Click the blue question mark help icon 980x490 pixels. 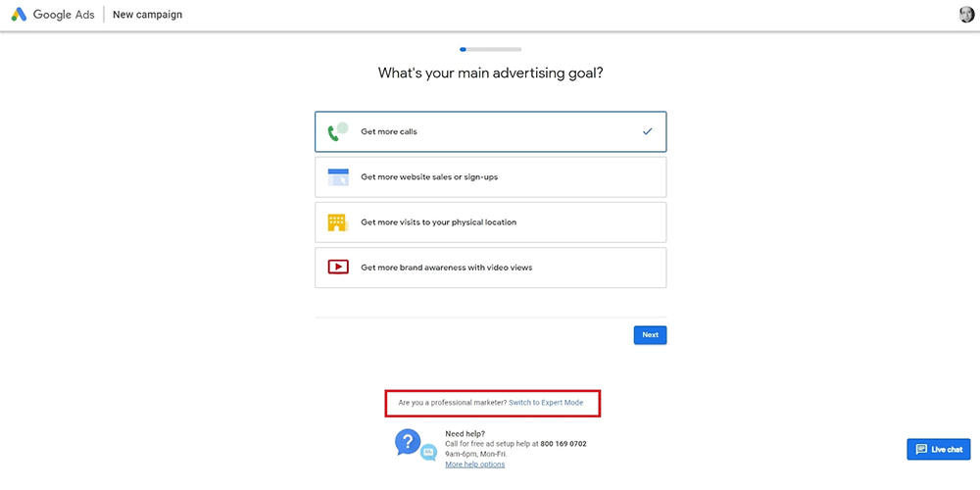(x=407, y=442)
